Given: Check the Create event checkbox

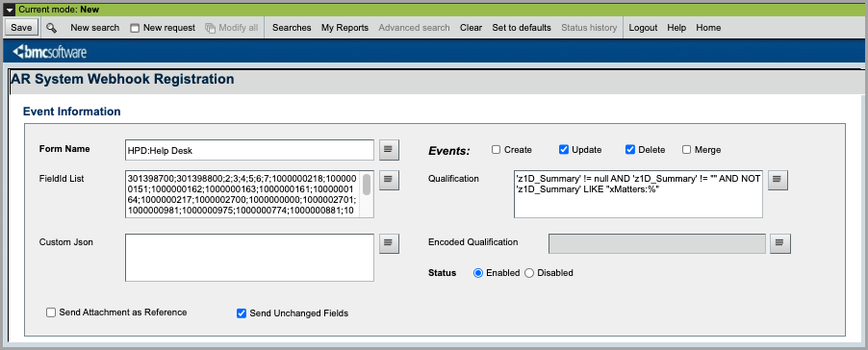Looking at the screenshot, I should click(x=496, y=150).
